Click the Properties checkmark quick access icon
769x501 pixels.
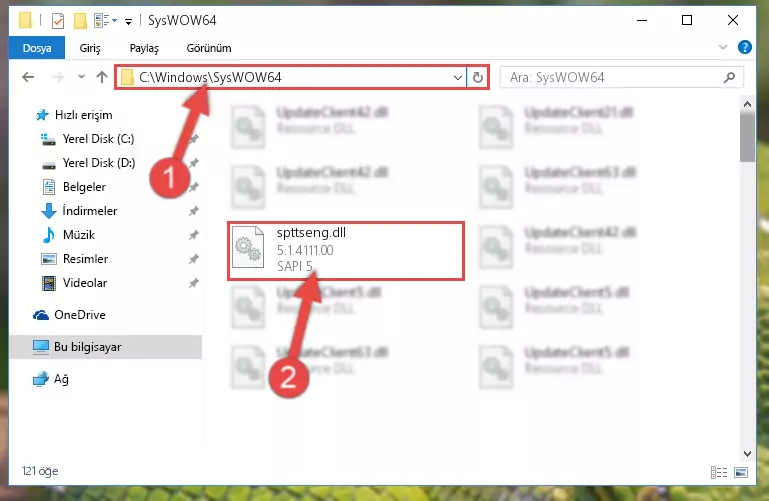click(x=58, y=21)
